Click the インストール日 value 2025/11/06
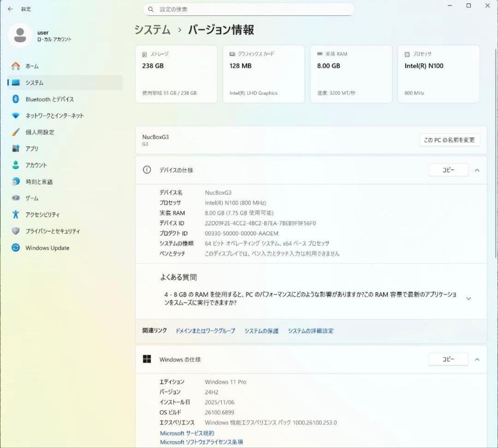 pyautogui.click(x=219, y=402)
